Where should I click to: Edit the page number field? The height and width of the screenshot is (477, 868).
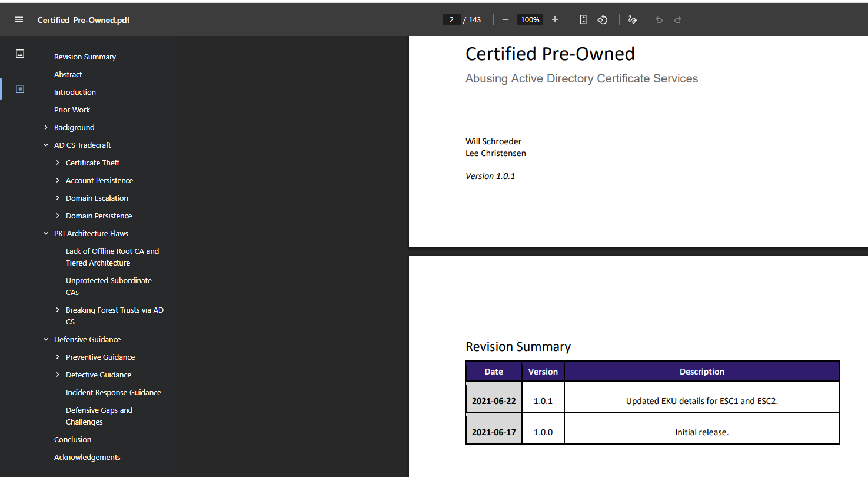(x=451, y=19)
